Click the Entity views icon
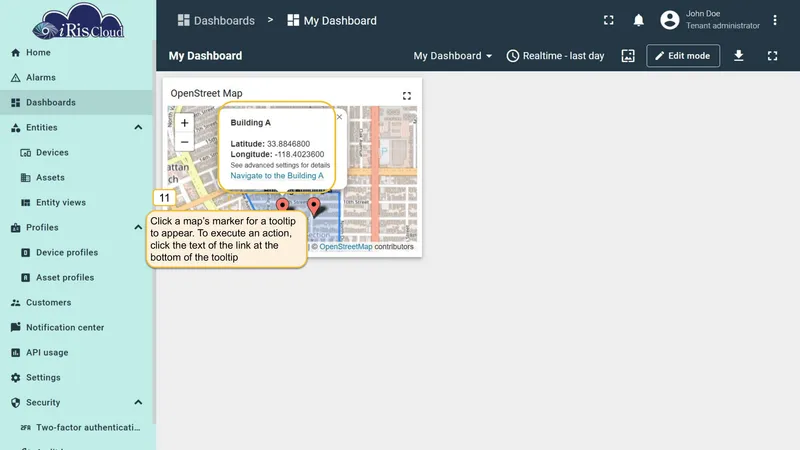800x450 pixels. [26, 203]
